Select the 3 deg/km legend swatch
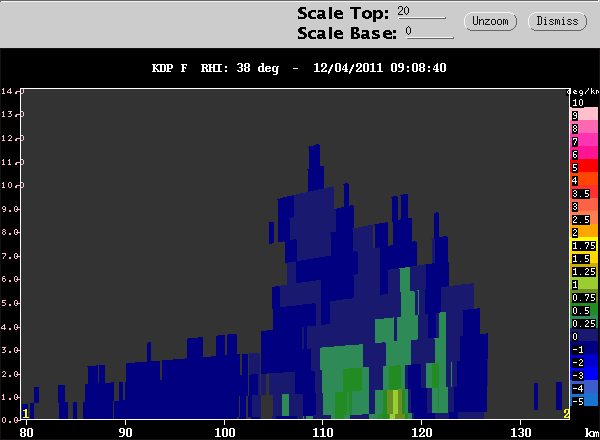600x440 pixels. pyautogui.click(x=584, y=206)
